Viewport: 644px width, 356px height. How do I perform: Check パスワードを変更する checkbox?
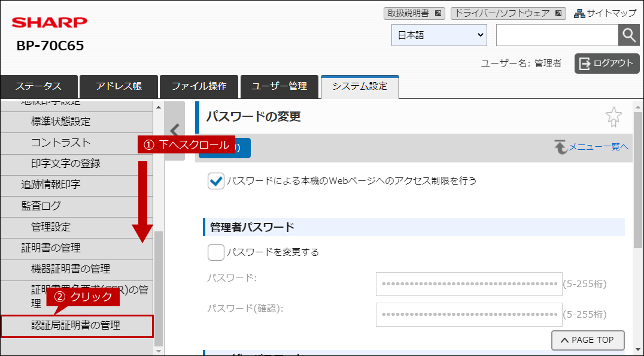[x=216, y=252]
